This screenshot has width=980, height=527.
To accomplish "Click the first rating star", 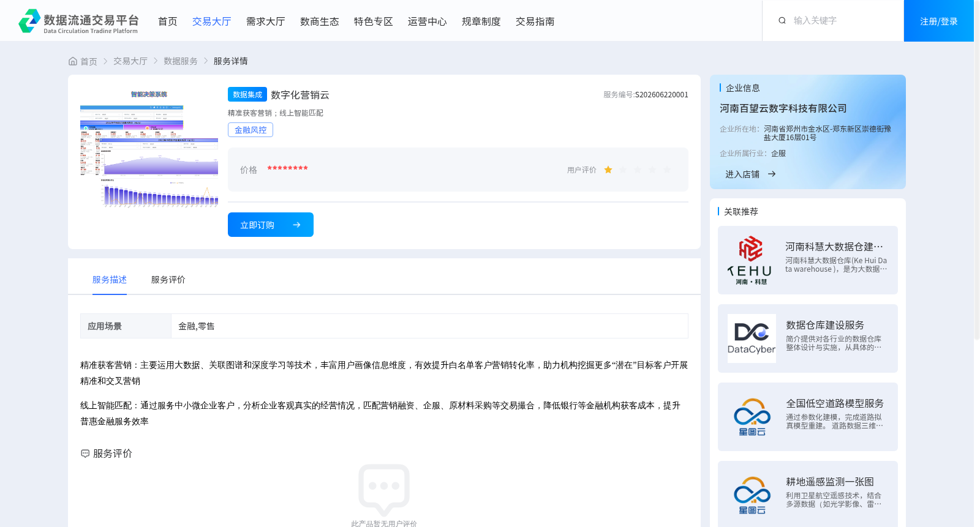I will (x=608, y=170).
